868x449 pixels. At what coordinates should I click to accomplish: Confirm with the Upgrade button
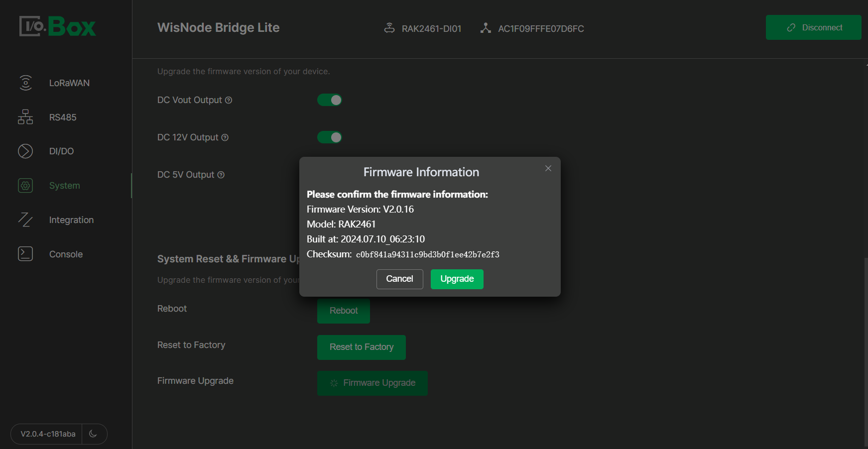coord(457,279)
